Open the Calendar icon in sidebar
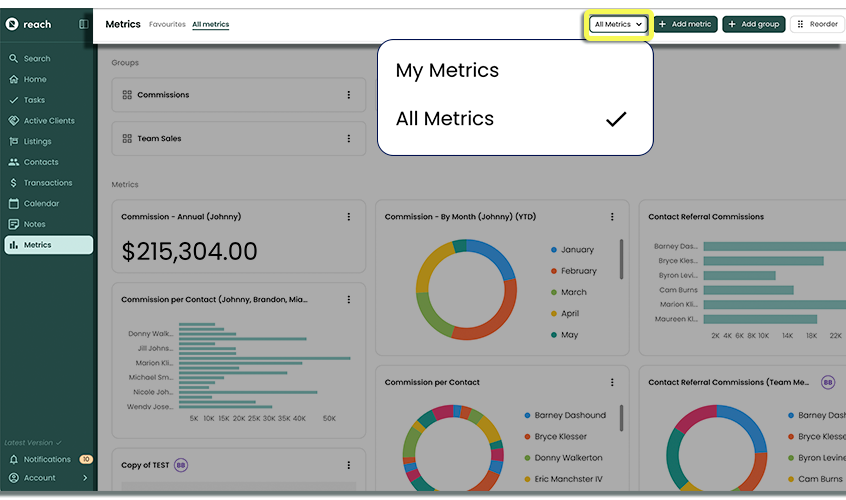 [x=14, y=204]
